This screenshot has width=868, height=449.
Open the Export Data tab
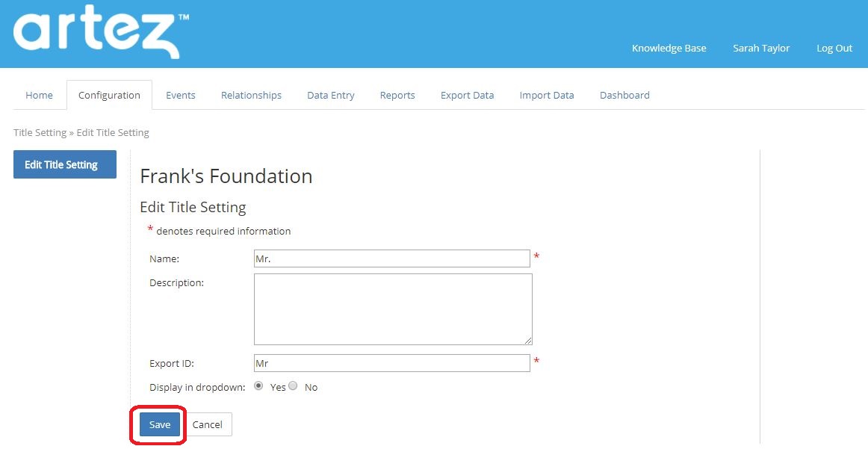[467, 95]
